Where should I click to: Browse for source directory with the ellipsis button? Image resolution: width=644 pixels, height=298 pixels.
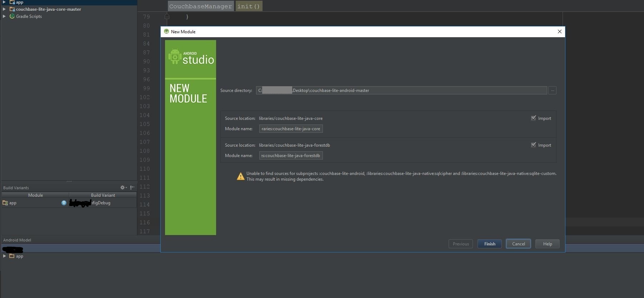click(x=553, y=91)
